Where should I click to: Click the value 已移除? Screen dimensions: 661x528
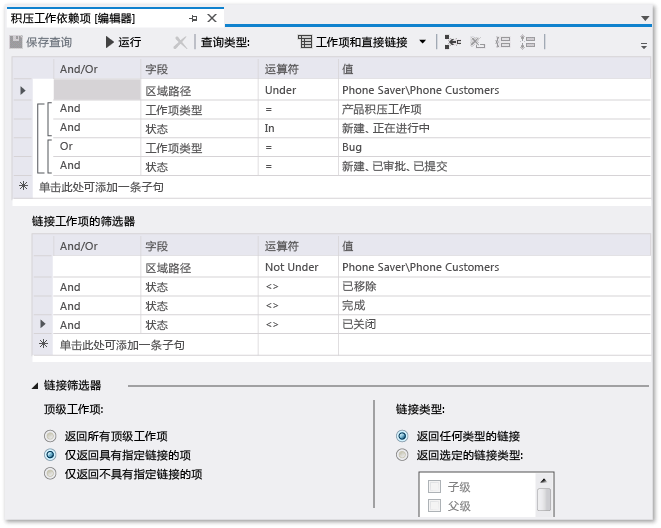pyautogui.click(x=494, y=287)
